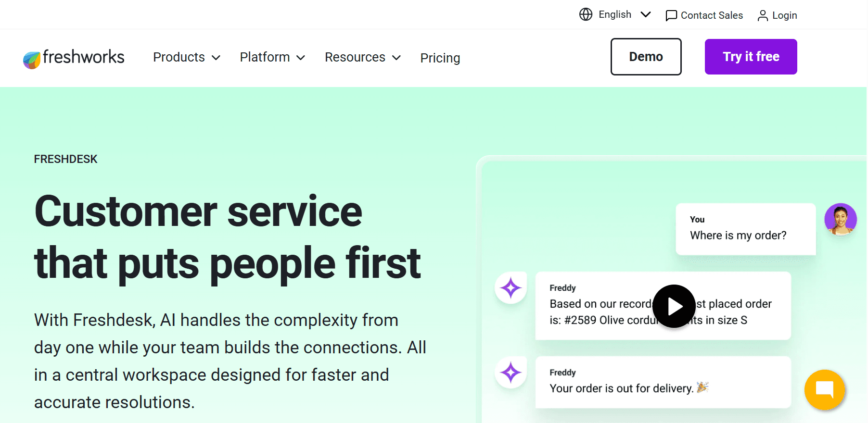Click the 'Customer service that puts people first' heading
Image resolution: width=868 pixels, height=423 pixels.
[228, 237]
